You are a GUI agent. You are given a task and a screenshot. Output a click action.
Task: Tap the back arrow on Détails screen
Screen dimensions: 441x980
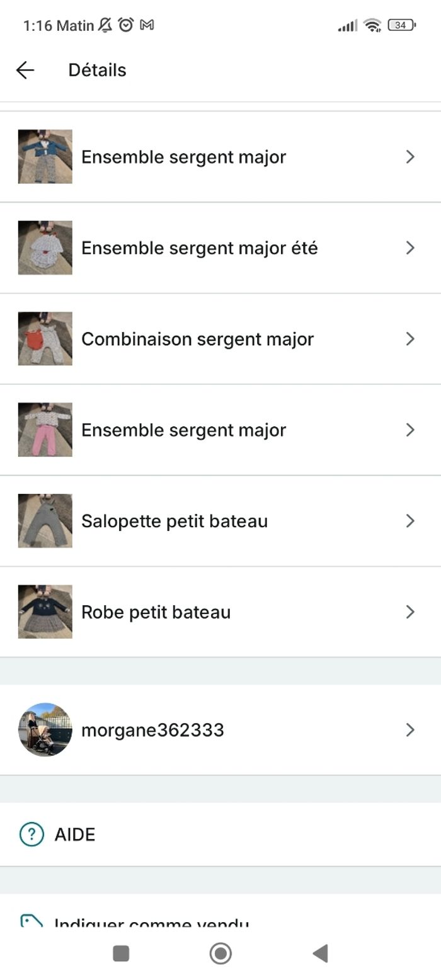(x=25, y=70)
